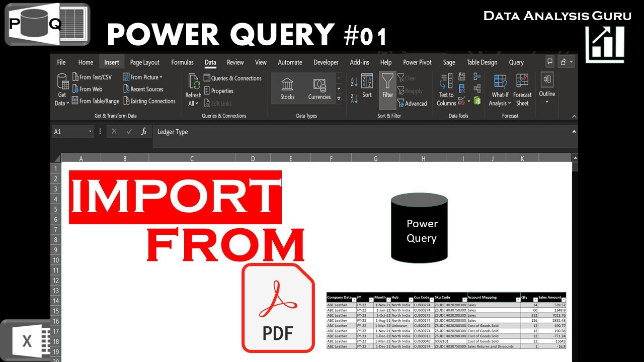Switch to the Formulas tab

tap(182, 62)
